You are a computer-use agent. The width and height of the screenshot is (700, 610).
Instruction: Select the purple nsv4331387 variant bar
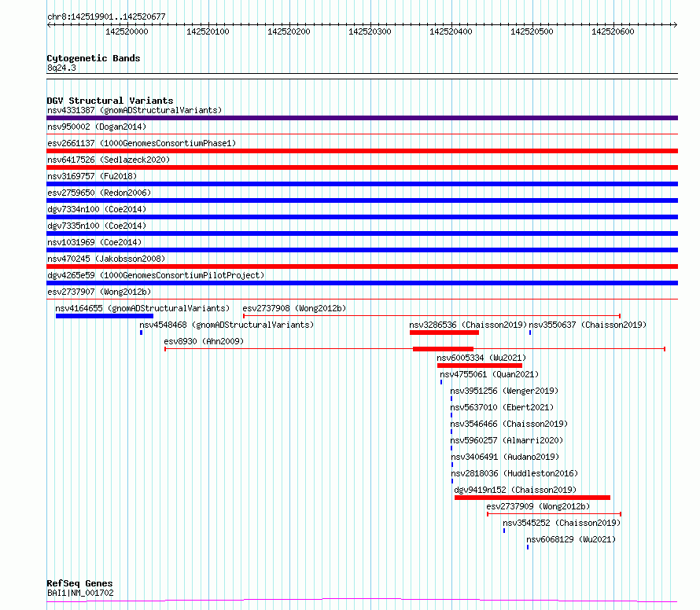pos(362,118)
